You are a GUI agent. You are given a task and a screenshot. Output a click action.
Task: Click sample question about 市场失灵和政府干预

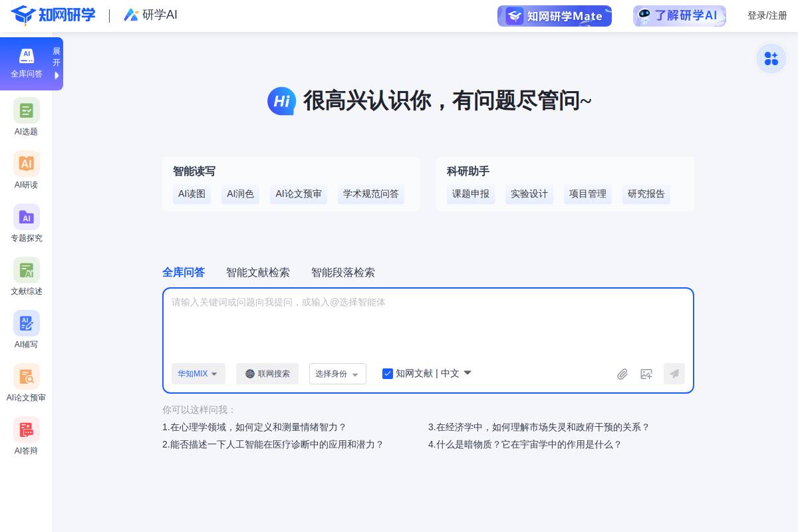(x=539, y=427)
